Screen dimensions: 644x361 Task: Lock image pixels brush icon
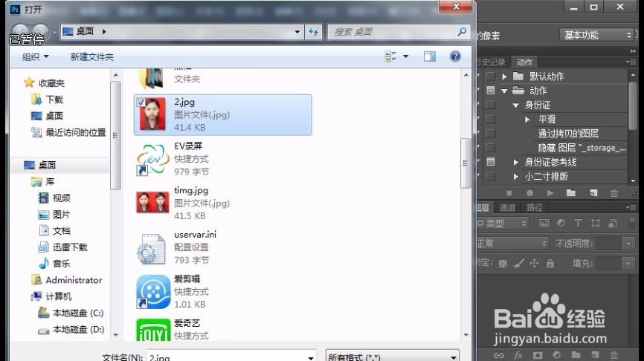click(519, 264)
